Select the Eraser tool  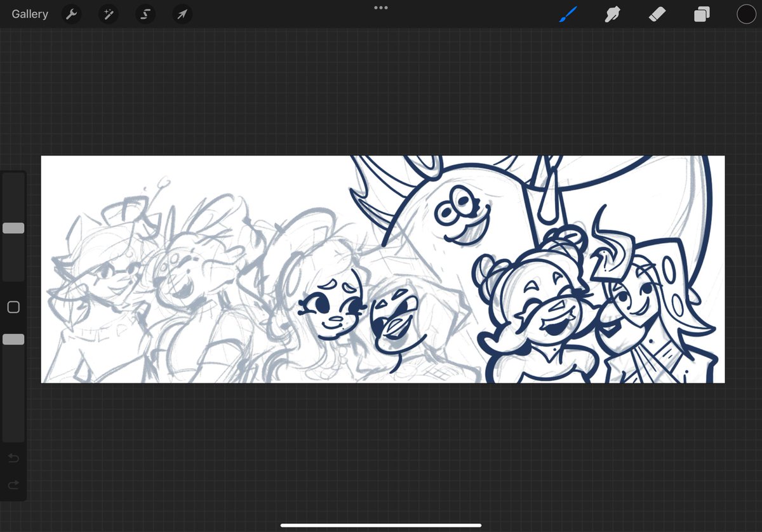coord(657,14)
